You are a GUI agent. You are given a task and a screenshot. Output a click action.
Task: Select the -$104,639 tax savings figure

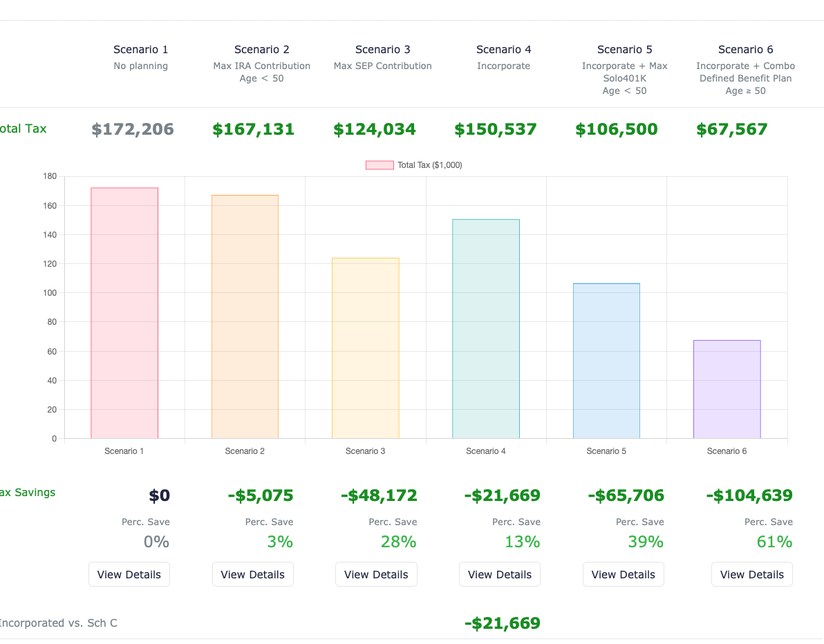pyautogui.click(x=749, y=495)
